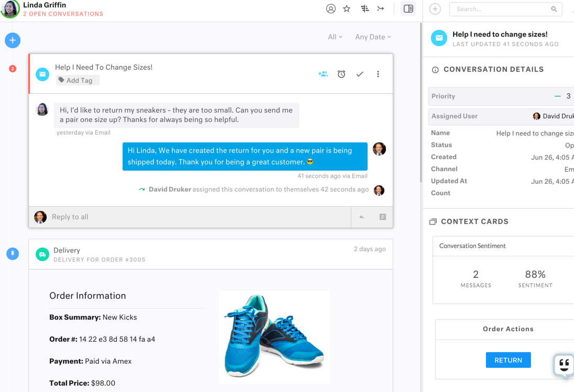The image size is (574, 392).
Task: Click the blue plus new conversation button
Action: pyautogui.click(x=13, y=40)
